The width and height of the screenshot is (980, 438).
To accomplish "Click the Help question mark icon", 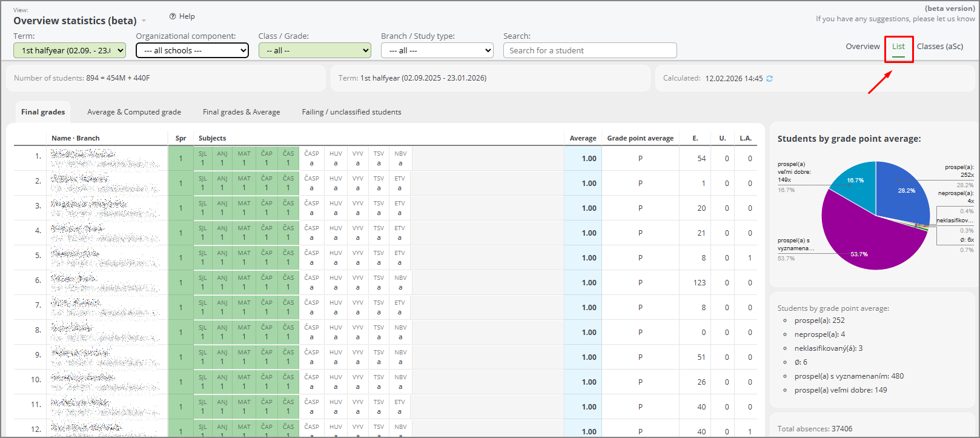I will pos(173,16).
